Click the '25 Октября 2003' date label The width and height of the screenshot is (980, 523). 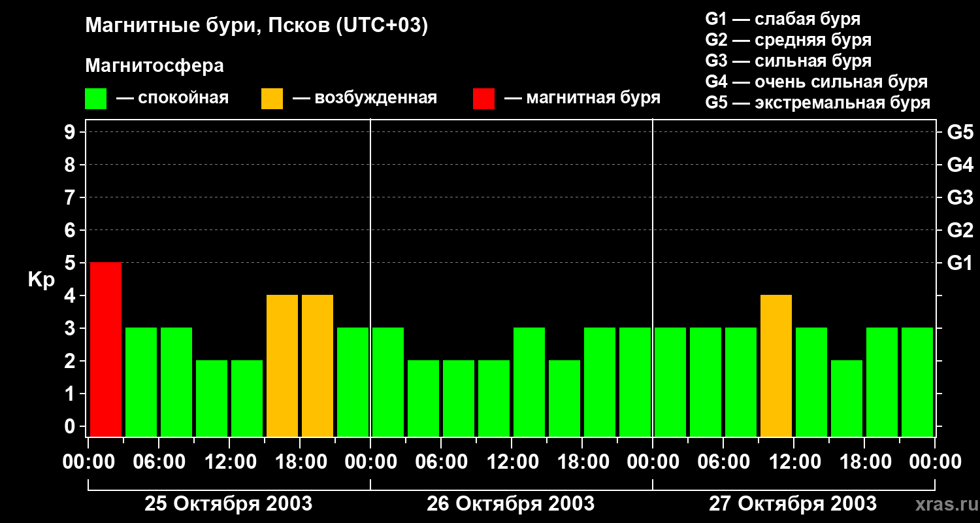pyautogui.click(x=229, y=504)
